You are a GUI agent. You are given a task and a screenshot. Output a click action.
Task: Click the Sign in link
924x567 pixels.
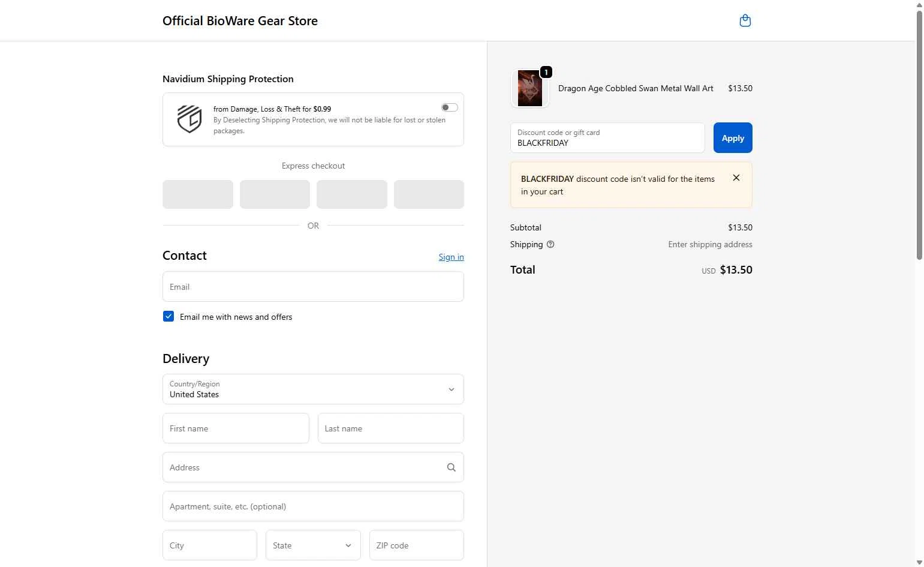[451, 257]
